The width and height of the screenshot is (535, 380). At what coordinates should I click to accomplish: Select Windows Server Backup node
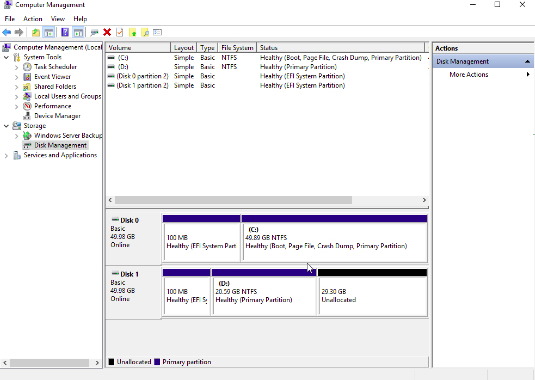68,136
